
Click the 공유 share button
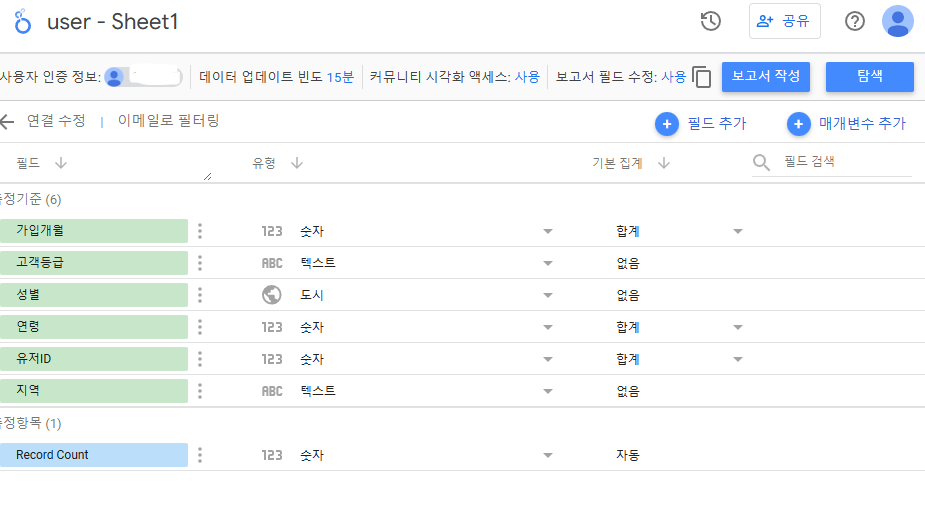click(785, 21)
